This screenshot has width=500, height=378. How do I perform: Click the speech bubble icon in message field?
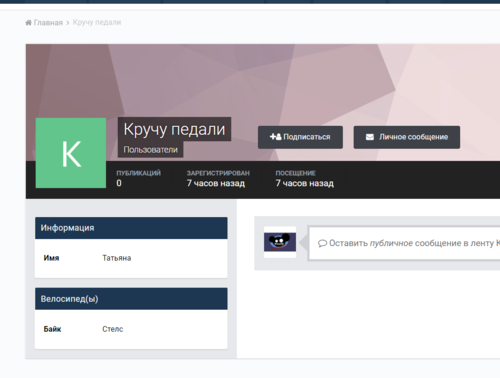[x=322, y=243]
